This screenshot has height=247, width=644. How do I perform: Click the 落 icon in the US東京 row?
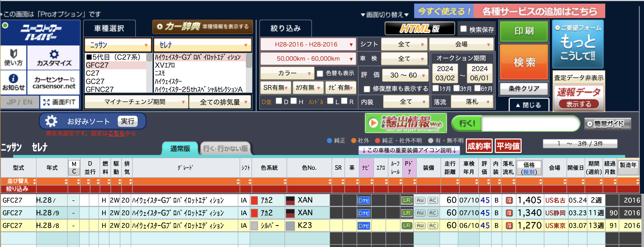click(x=509, y=226)
